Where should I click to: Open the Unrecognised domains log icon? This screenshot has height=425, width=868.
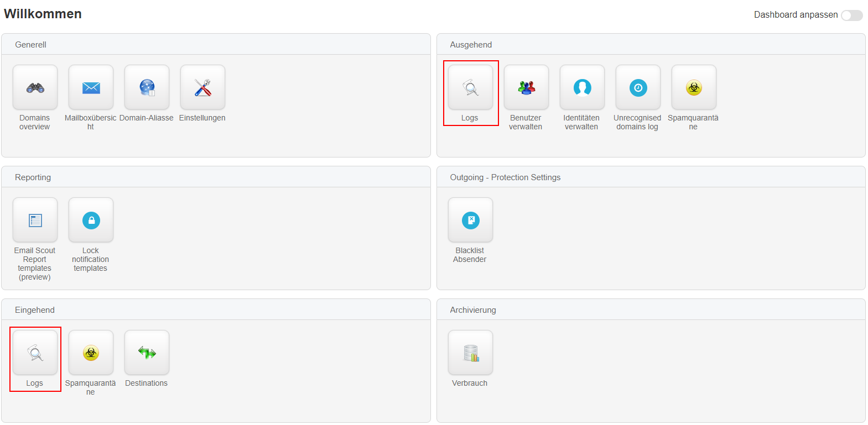(638, 87)
